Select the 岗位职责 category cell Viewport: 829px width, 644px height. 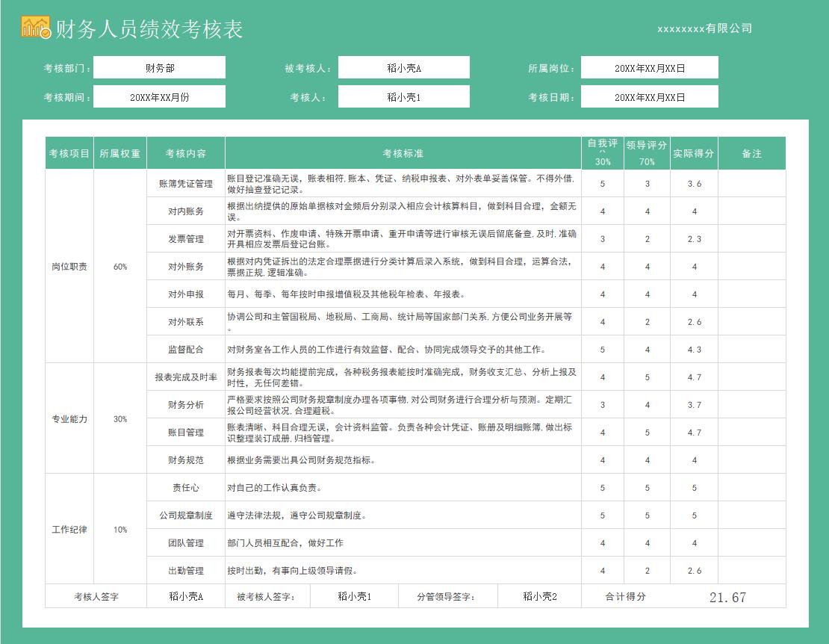pyautogui.click(x=69, y=267)
